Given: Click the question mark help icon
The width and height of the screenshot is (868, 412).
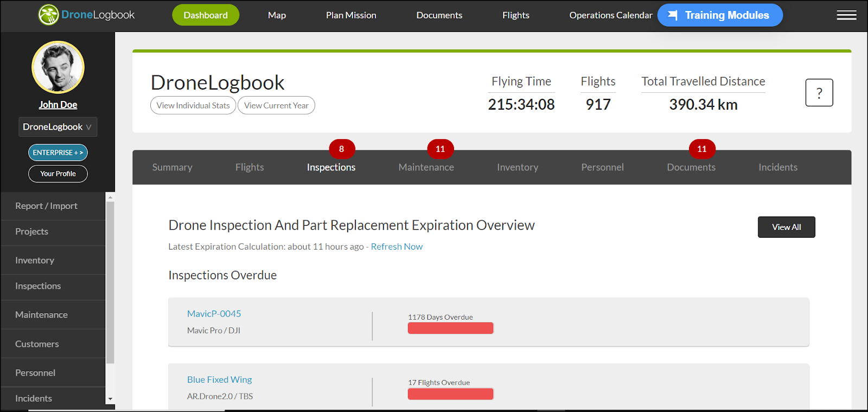Looking at the screenshot, I should 819,93.
